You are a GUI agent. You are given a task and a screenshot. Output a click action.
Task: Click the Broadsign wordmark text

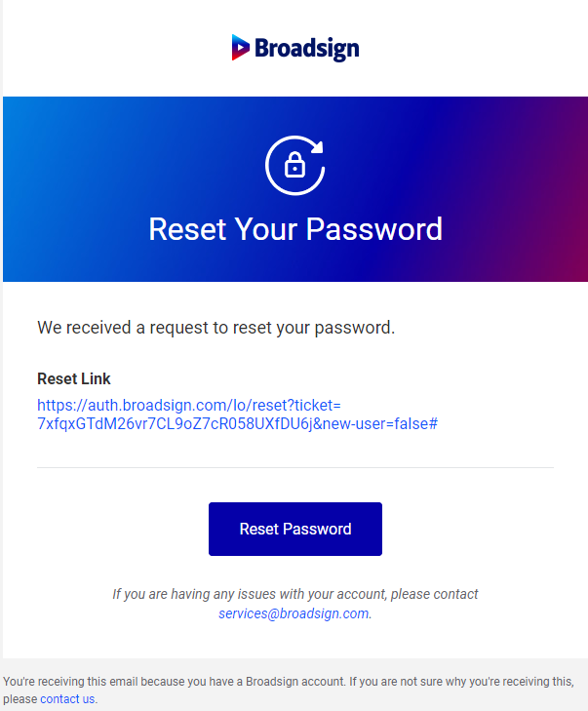(307, 48)
